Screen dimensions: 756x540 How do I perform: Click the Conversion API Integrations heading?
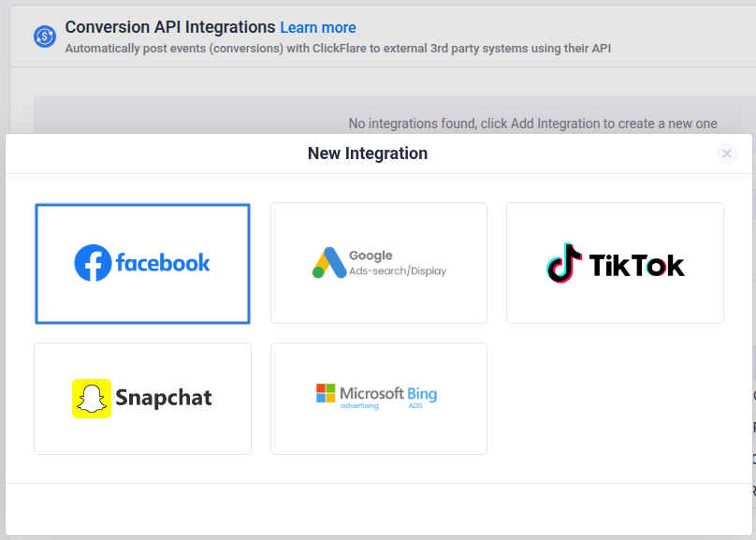170,27
